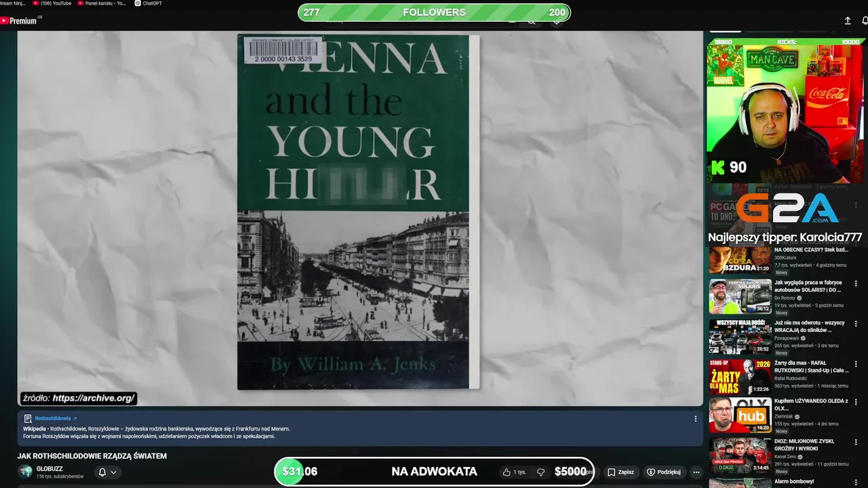Viewport: 868px width, 488px height.
Task: Click the search magnifier icon in header
Action: [532, 22]
